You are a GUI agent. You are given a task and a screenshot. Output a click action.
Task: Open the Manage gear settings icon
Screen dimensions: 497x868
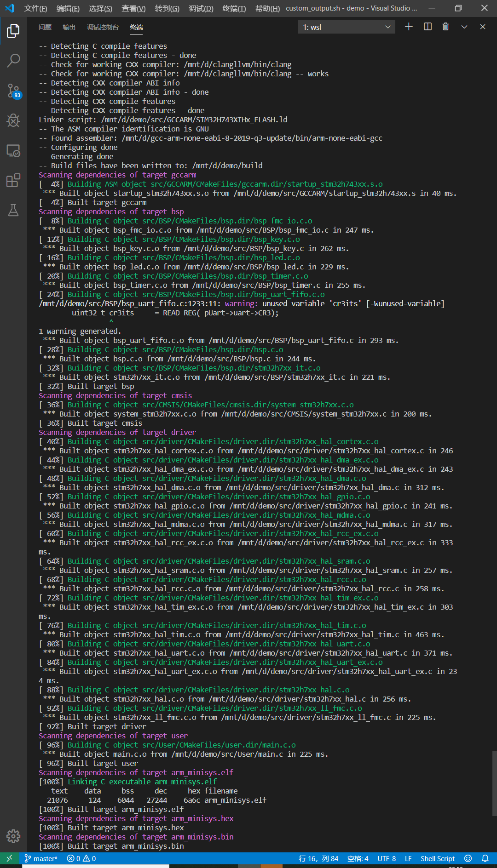(13, 836)
